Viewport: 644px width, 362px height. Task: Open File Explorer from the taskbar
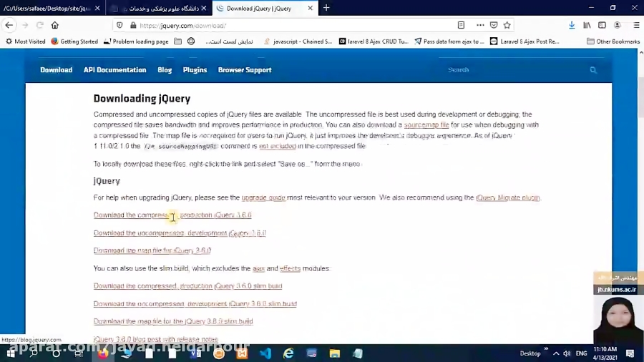334,353
